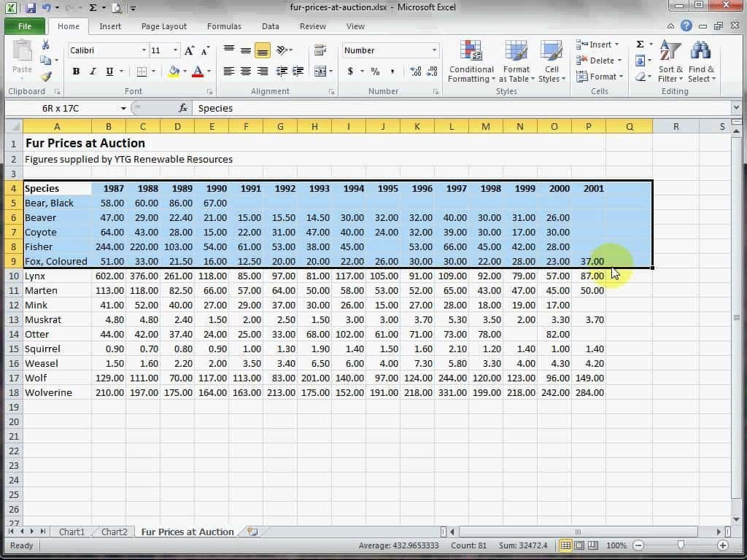The height and width of the screenshot is (560, 747).
Task: Switch to the Formulas ribbon tab
Action: click(x=224, y=26)
